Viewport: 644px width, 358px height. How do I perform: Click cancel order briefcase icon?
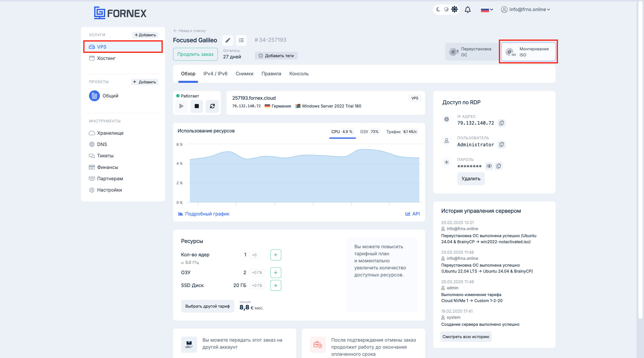(x=318, y=344)
